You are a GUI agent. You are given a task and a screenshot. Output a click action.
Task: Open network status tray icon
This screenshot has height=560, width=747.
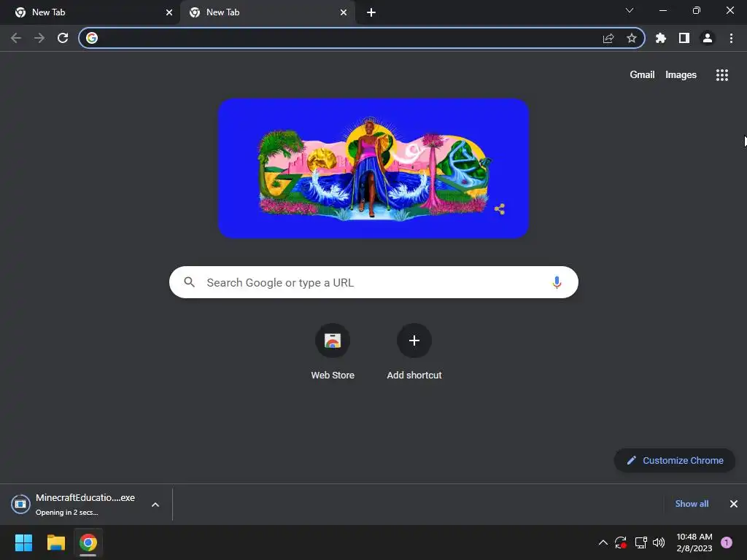[640, 542]
